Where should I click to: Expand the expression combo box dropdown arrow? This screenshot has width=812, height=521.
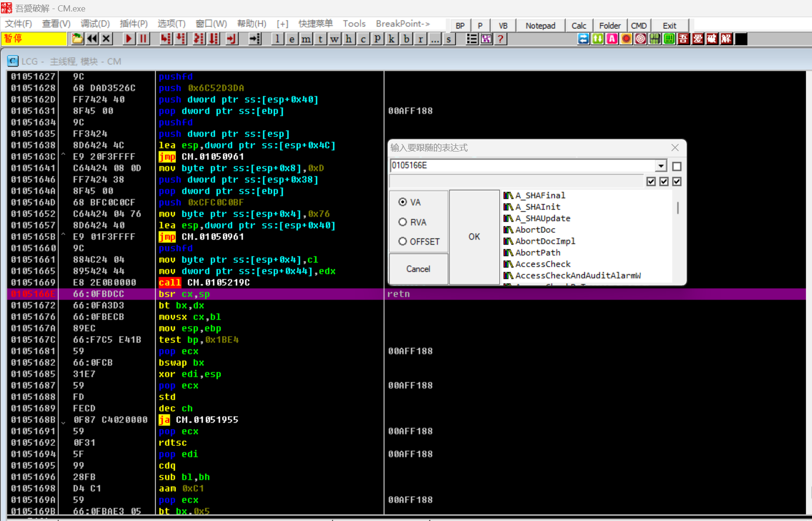661,166
